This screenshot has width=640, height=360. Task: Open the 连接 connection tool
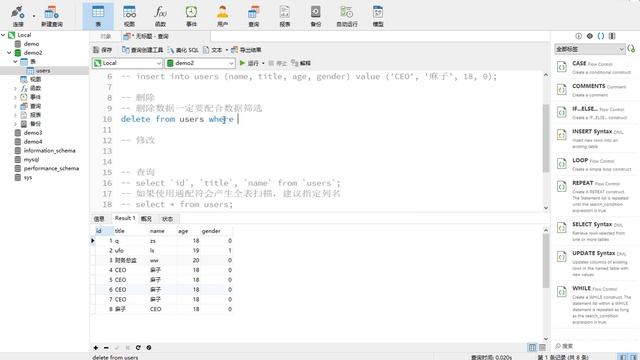pyautogui.click(x=18, y=16)
